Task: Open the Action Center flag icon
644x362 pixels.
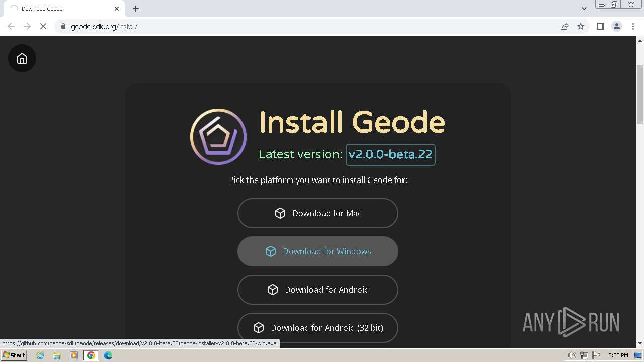Action: coord(596,355)
